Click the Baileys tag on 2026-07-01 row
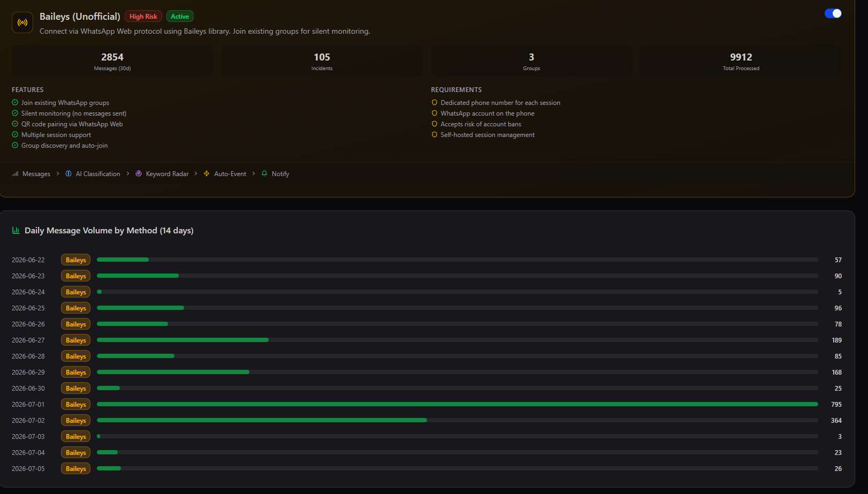This screenshot has width=868, height=494. [75, 404]
